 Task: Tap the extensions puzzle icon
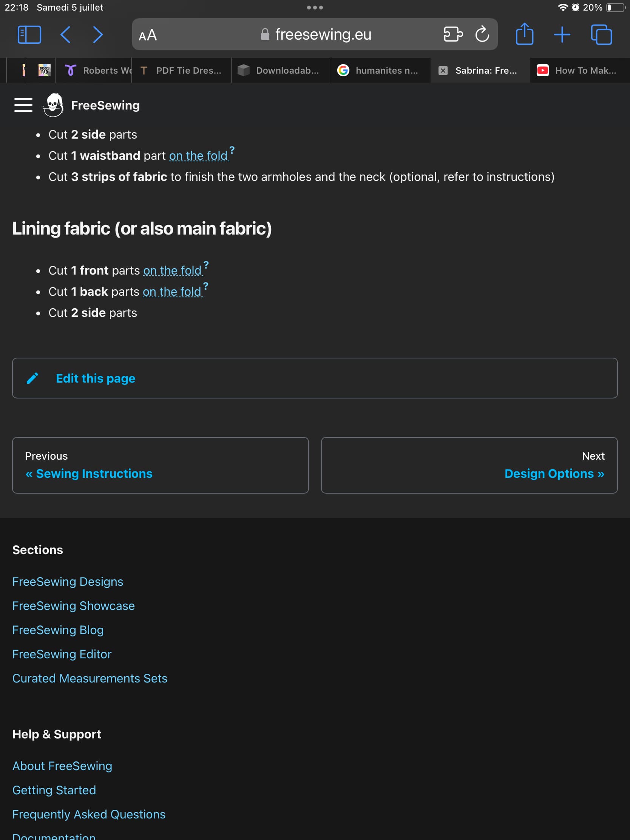(x=453, y=34)
